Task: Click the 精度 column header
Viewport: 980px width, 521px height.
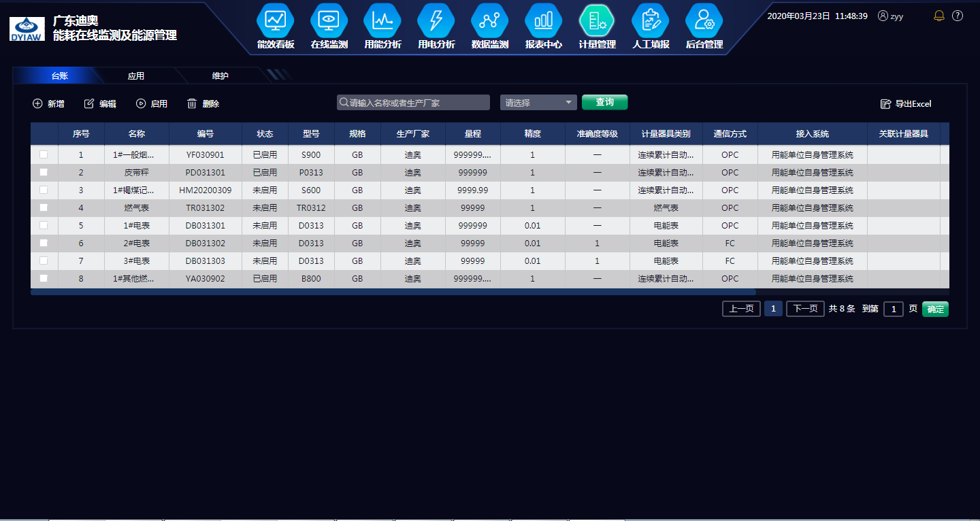Action: tap(533, 134)
